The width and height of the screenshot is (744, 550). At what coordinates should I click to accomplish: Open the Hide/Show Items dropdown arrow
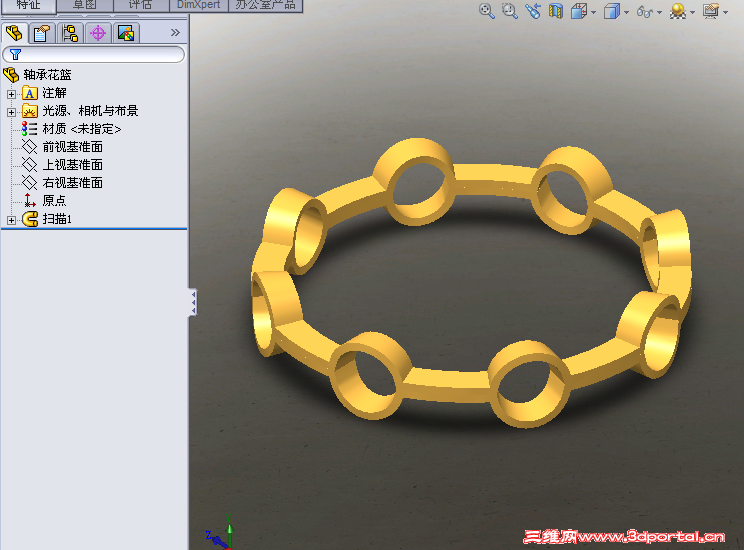pos(660,12)
